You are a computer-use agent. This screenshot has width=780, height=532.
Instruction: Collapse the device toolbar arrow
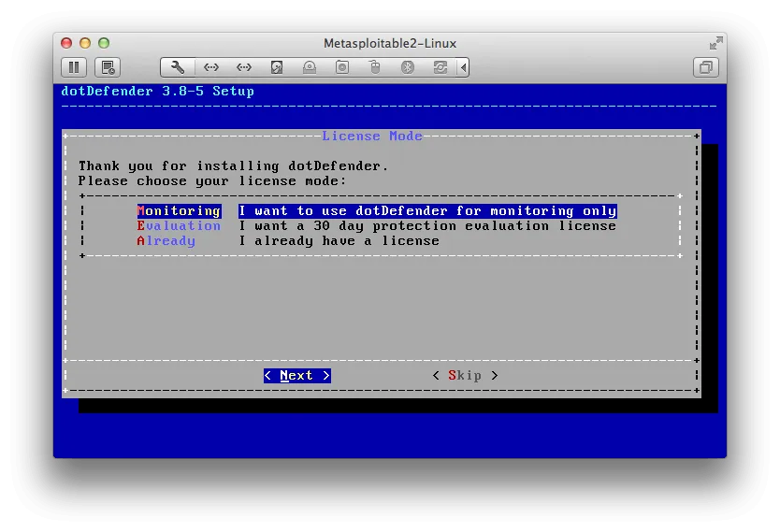click(464, 67)
